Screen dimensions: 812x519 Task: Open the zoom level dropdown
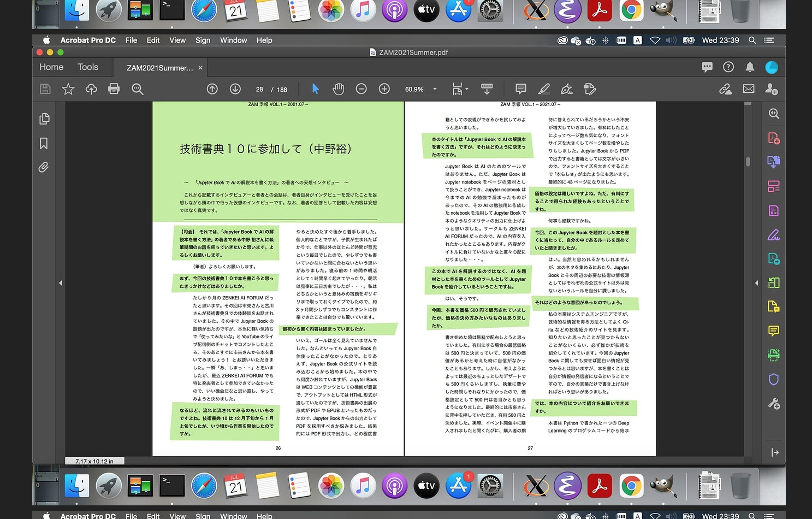435,89
